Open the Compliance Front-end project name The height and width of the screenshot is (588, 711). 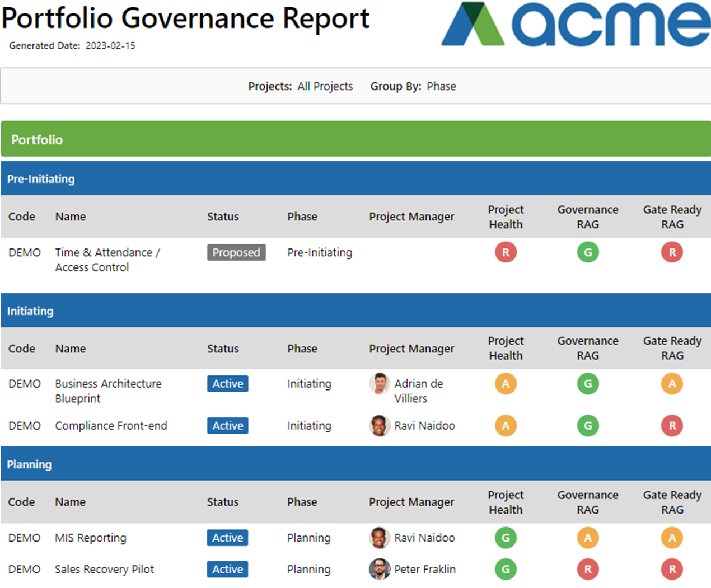[111, 426]
